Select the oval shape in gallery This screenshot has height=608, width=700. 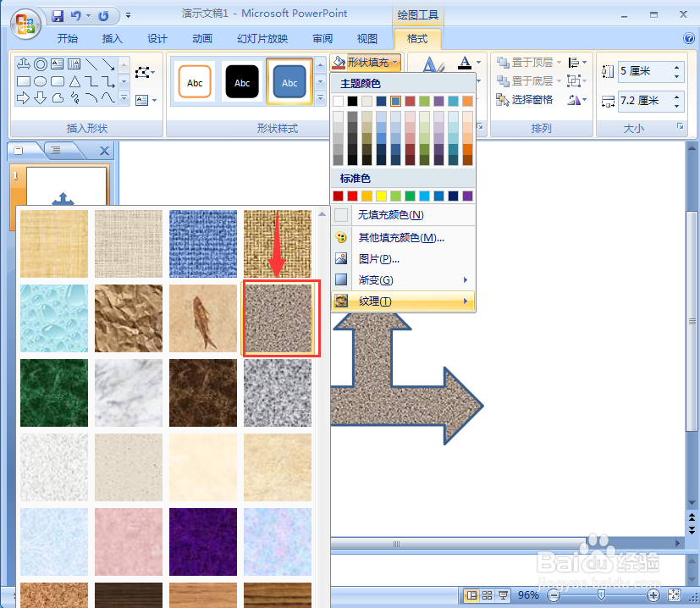[40, 82]
